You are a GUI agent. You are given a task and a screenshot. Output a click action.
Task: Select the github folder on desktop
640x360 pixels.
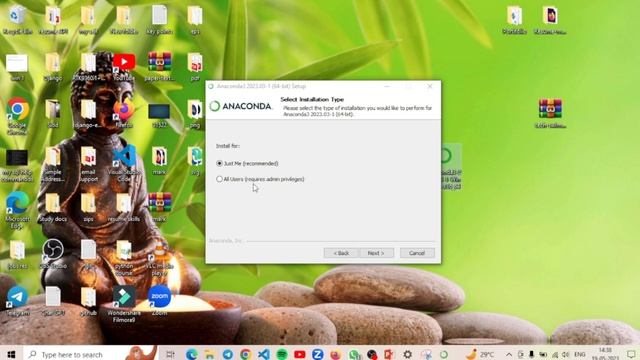(88, 301)
